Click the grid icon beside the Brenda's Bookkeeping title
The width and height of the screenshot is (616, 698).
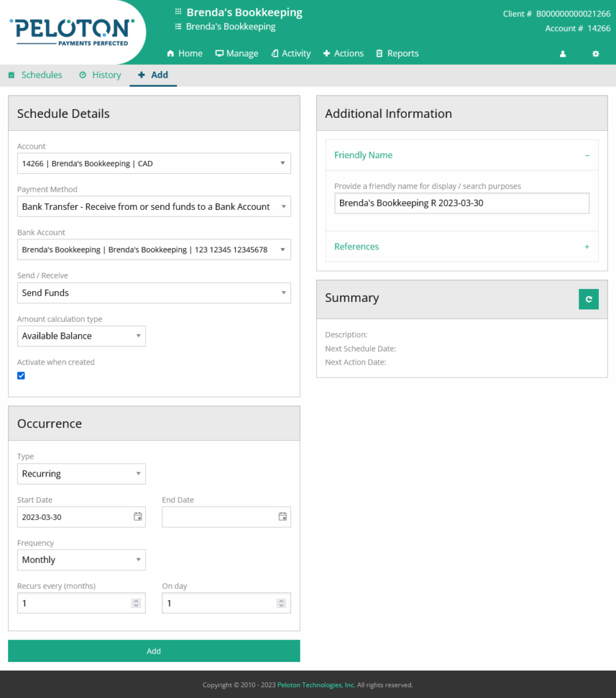[x=178, y=12]
